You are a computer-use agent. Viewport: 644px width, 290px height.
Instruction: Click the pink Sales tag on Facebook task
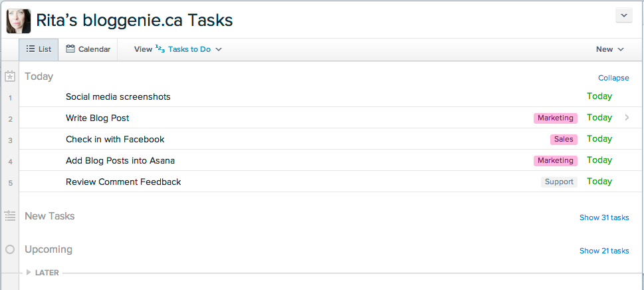(x=564, y=139)
